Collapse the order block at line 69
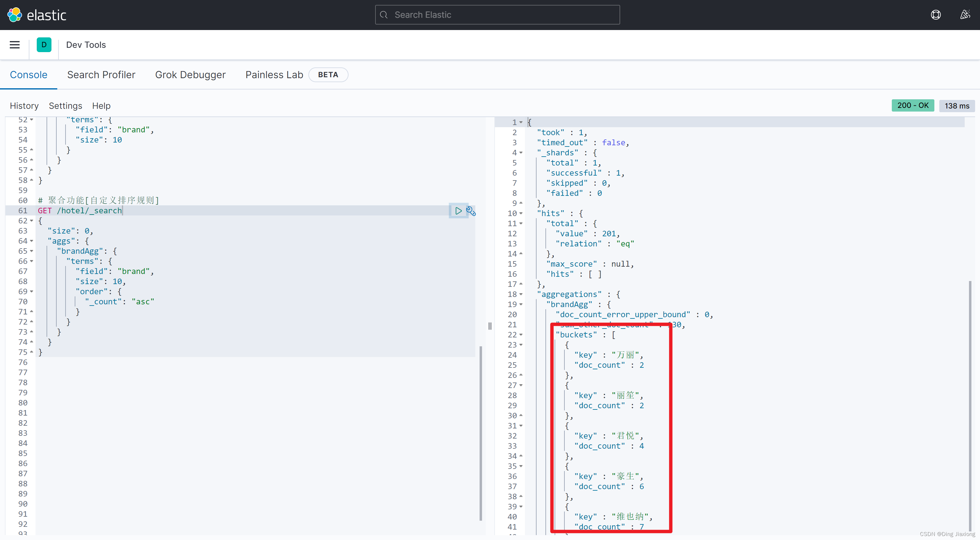This screenshot has height=540, width=980. (32, 292)
